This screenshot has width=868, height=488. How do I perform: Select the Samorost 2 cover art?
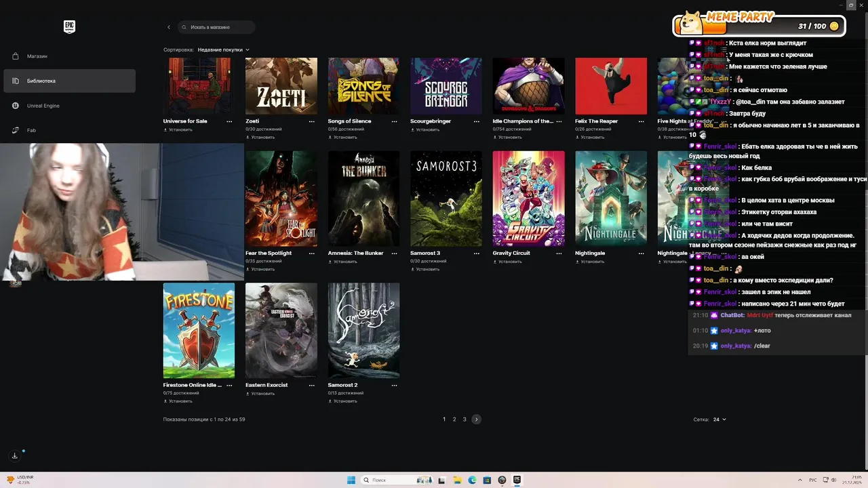(363, 331)
